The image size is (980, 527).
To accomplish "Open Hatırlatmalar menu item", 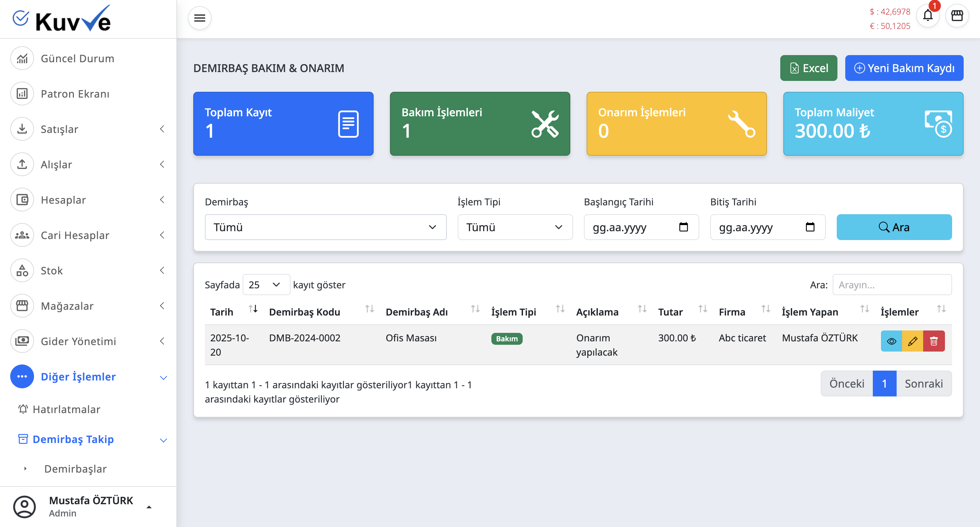I will (67, 409).
